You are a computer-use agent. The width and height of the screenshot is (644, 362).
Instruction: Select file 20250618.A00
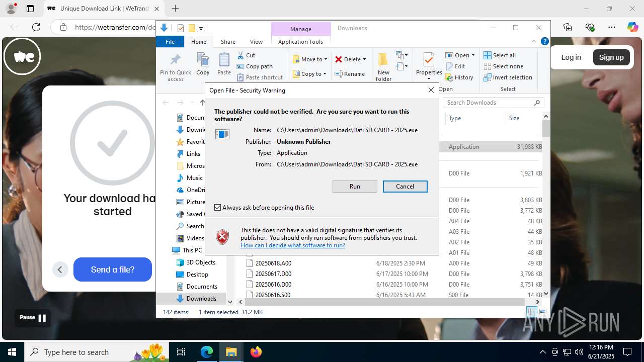pyautogui.click(x=273, y=263)
